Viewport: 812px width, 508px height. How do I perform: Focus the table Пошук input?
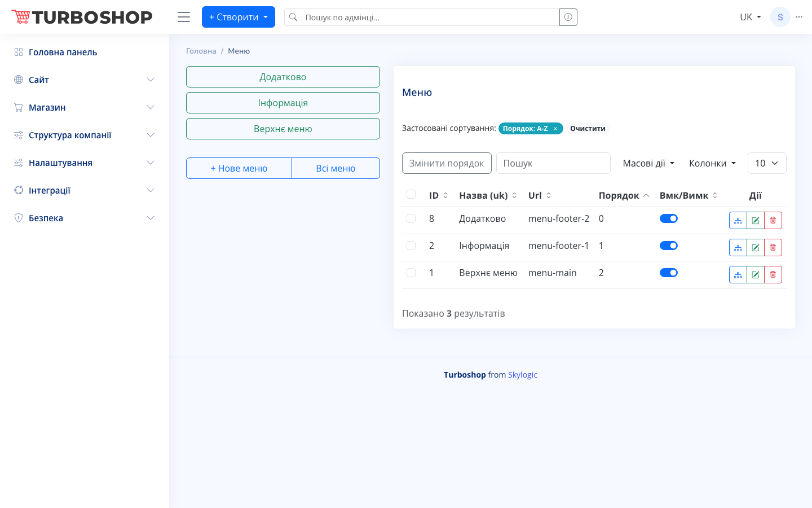tap(553, 163)
